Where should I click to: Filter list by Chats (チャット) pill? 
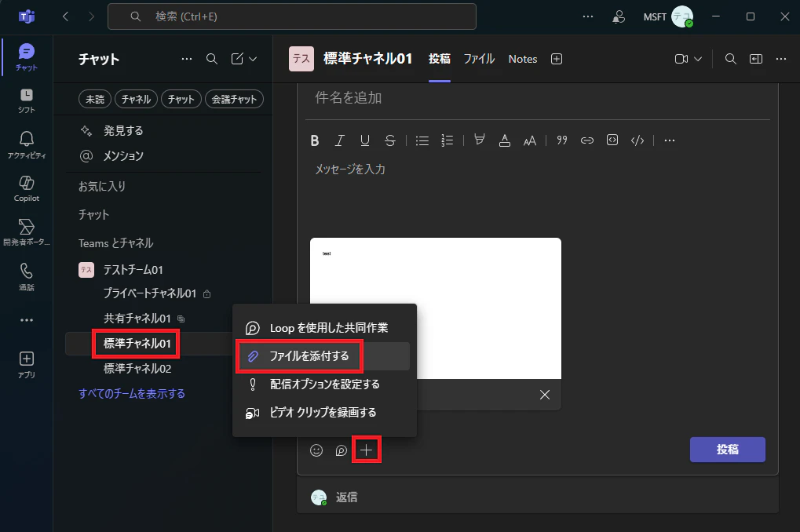pyautogui.click(x=181, y=99)
